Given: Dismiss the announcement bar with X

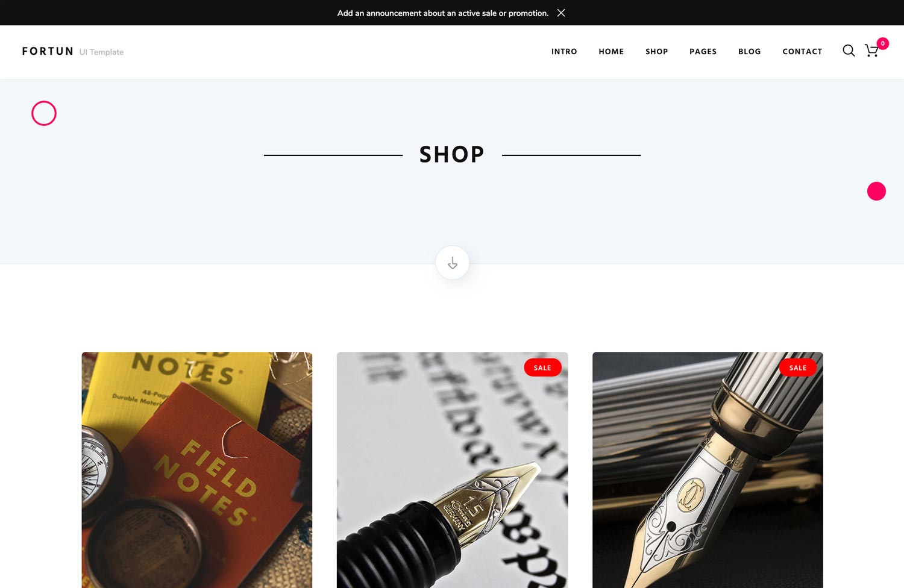Looking at the screenshot, I should click(x=561, y=13).
